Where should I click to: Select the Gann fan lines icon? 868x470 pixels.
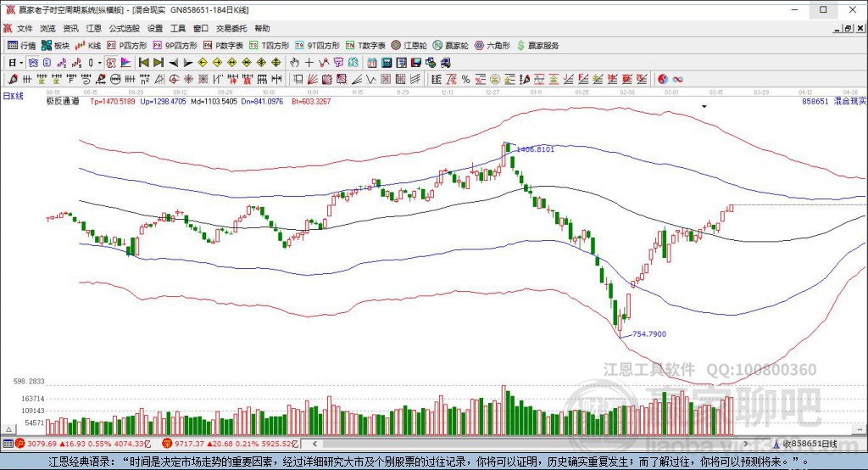point(312,79)
